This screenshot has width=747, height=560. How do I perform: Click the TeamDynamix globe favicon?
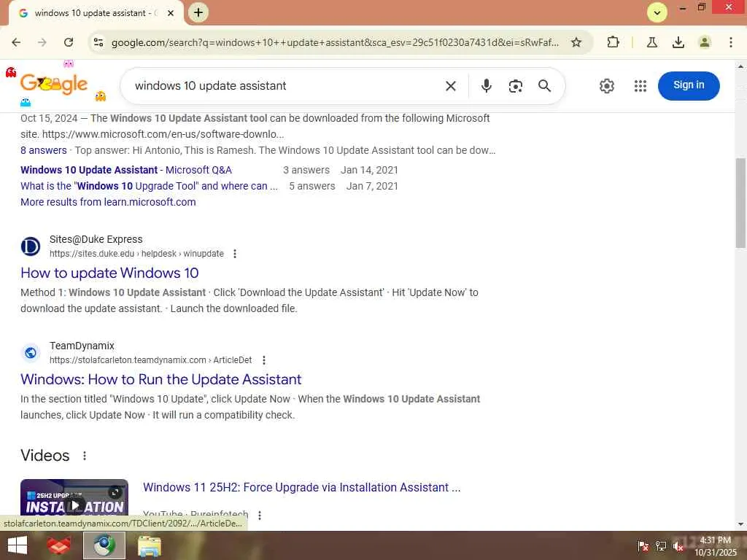[31, 353]
